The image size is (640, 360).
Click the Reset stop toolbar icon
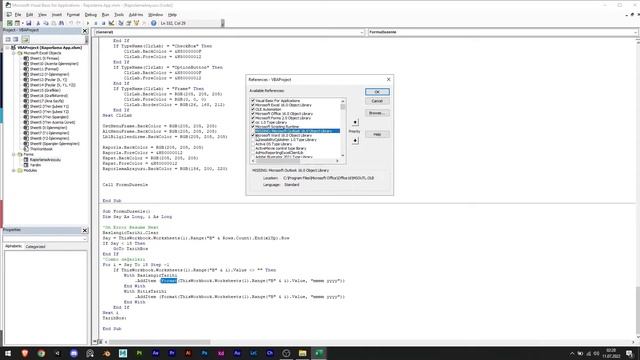coord(104,23)
